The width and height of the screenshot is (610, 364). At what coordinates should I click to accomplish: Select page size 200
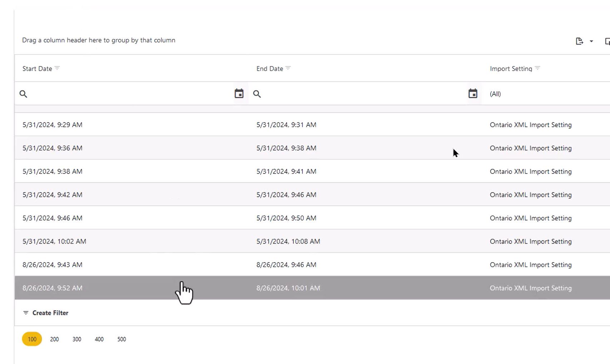point(54,339)
